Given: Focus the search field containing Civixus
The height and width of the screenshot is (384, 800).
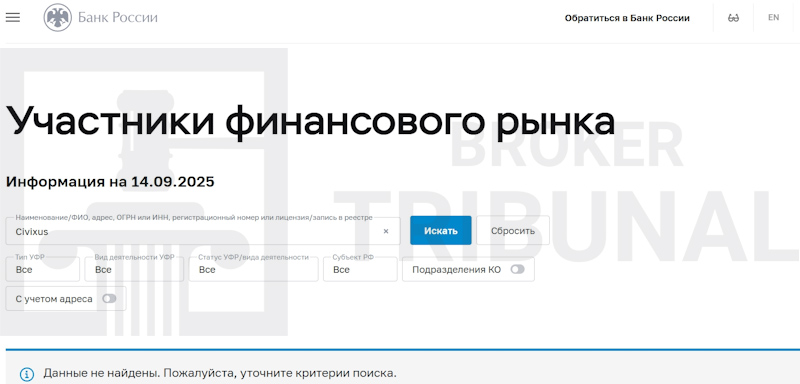Looking at the screenshot, I should point(203,232).
